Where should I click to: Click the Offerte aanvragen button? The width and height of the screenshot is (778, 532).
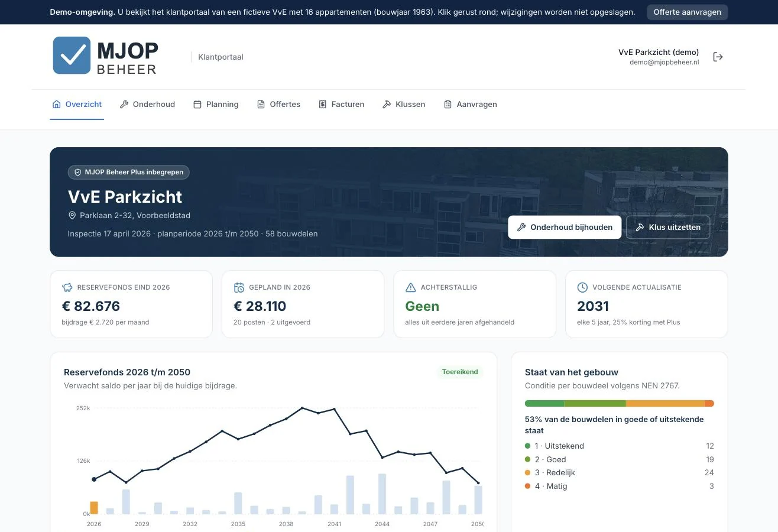(x=687, y=12)
